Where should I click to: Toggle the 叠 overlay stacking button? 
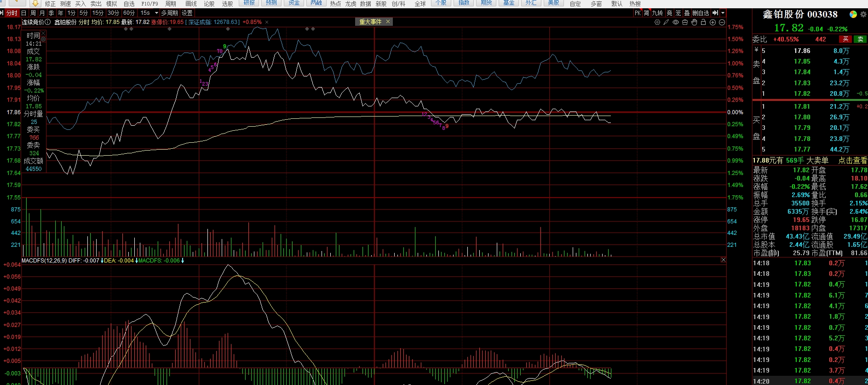(687, 13)
